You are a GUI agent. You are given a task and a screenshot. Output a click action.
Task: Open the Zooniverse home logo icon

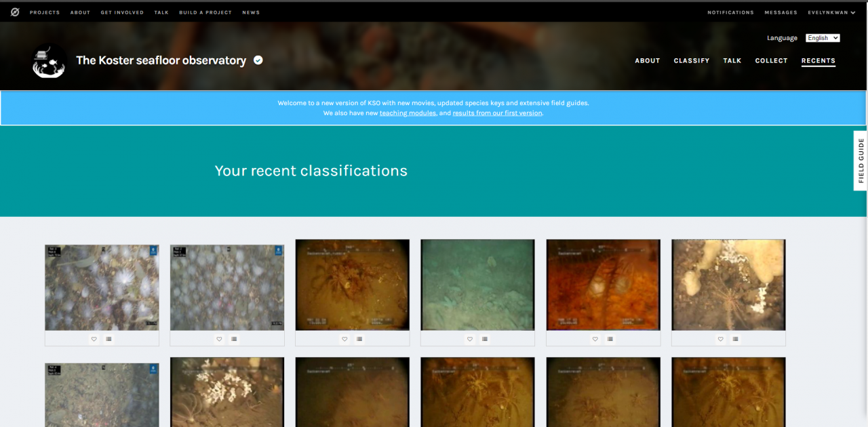[15, 12]
